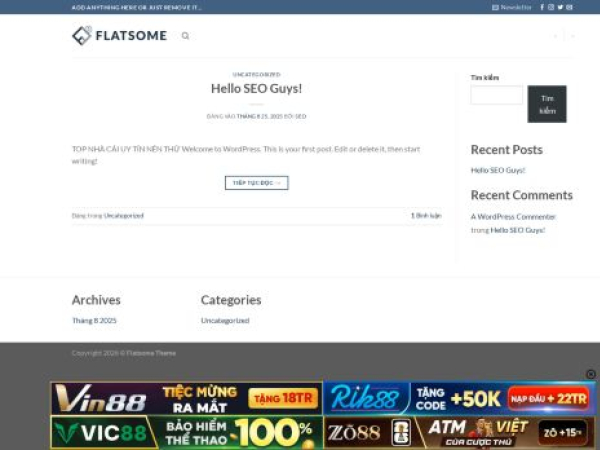Open the VIC88 banner ad

pyautogui.click(x=187, y=432)
